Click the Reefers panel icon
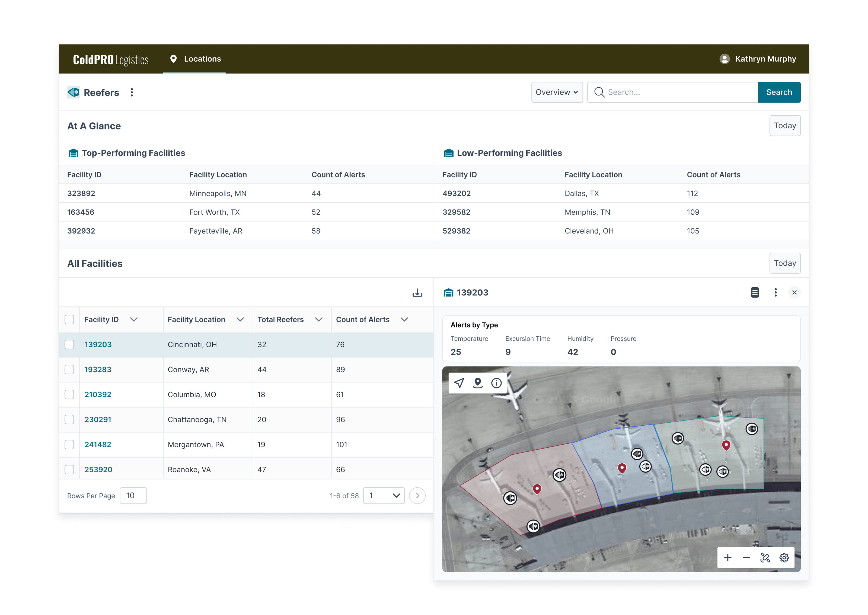The height and width of the screenshot is (615, 868). click(x=74, y=92)
